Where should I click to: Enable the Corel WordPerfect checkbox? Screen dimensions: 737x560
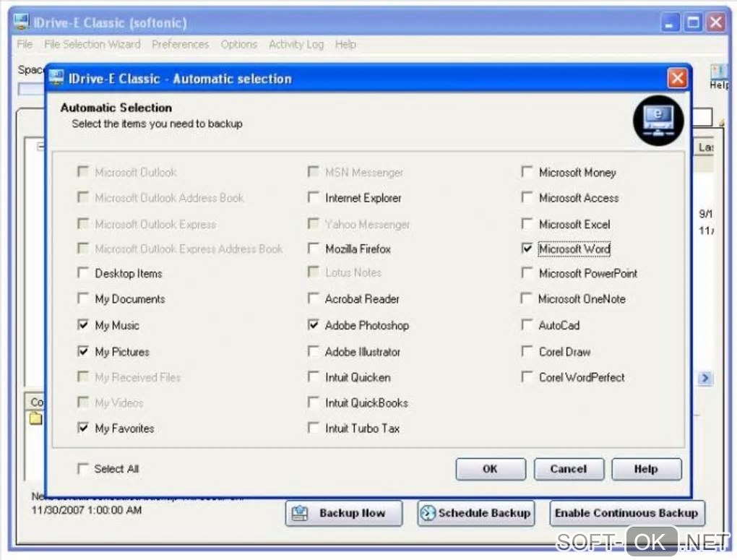(527, 376)
